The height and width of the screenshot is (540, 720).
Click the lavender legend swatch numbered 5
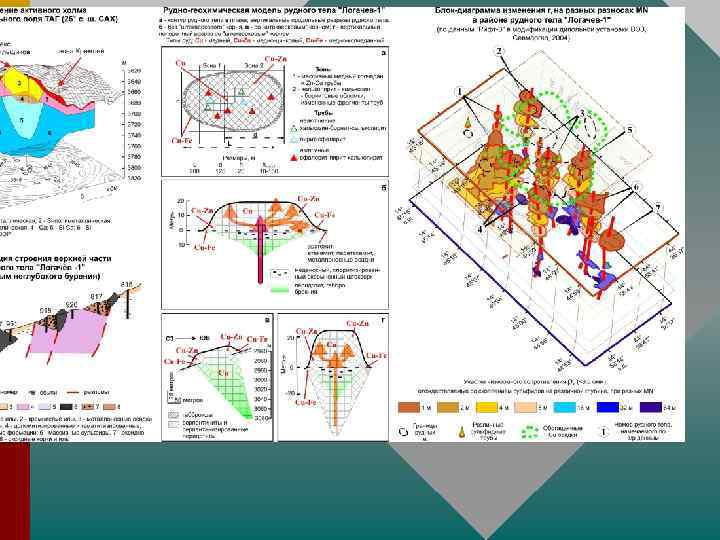pyautogui.click(x=45, y=407)
